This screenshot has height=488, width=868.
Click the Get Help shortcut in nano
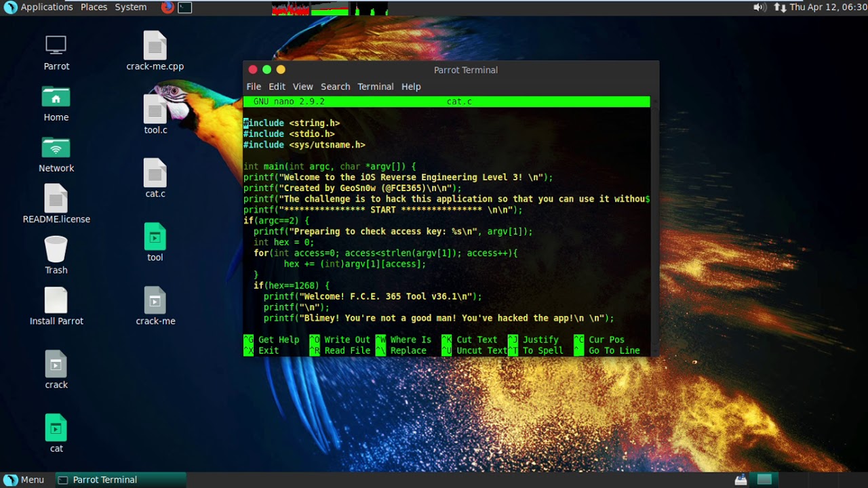(x=271, y=340)
